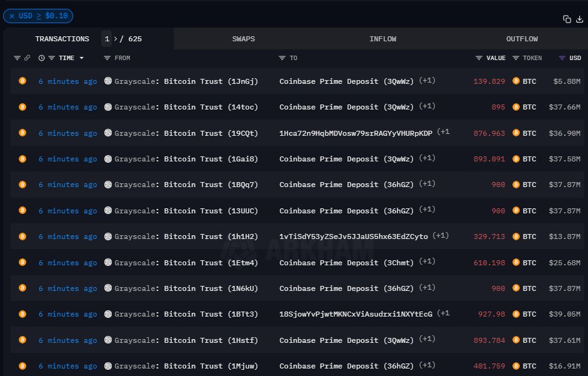Open Grayscale Bitcoin Trust (1BTt3) sender
Screen dimensions: 588x376
[x=186, y=314]
